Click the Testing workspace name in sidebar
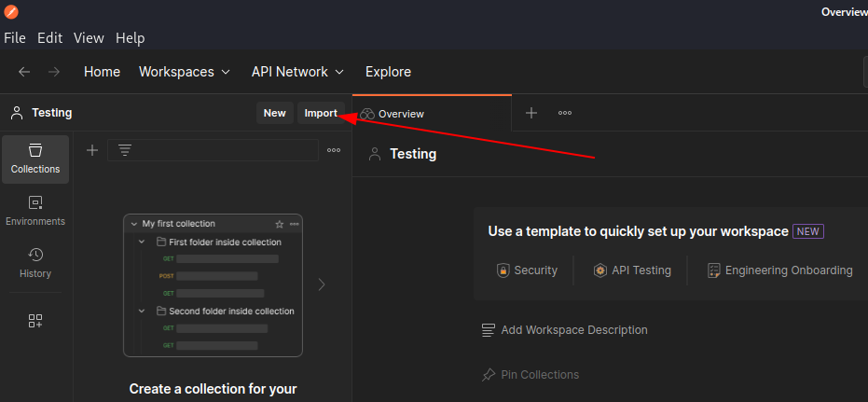This screenshot has width=868, height=402. click(x=52, y=113)
